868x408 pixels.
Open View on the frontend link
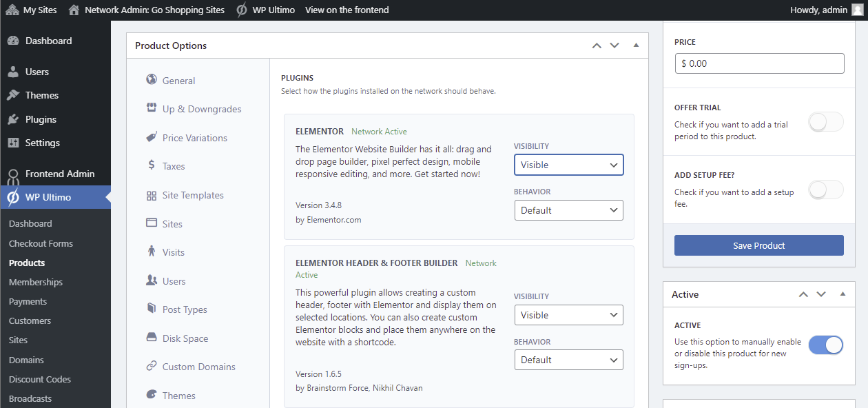click(x=347, y=10)
